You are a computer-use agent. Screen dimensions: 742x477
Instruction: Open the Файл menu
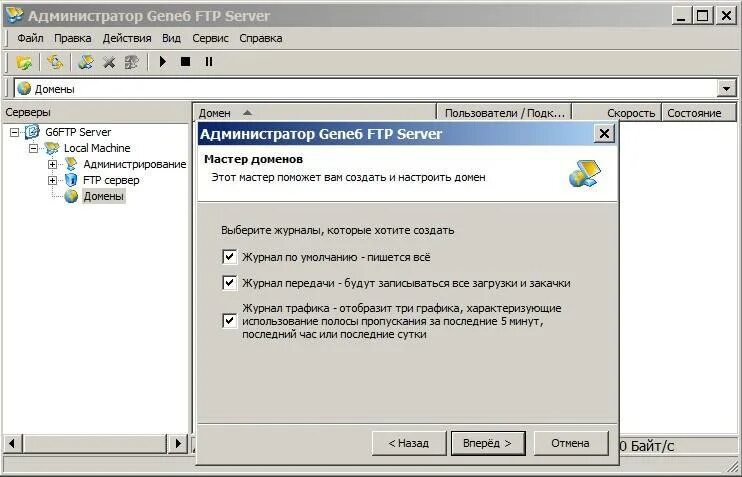click(x=30, y=38)
